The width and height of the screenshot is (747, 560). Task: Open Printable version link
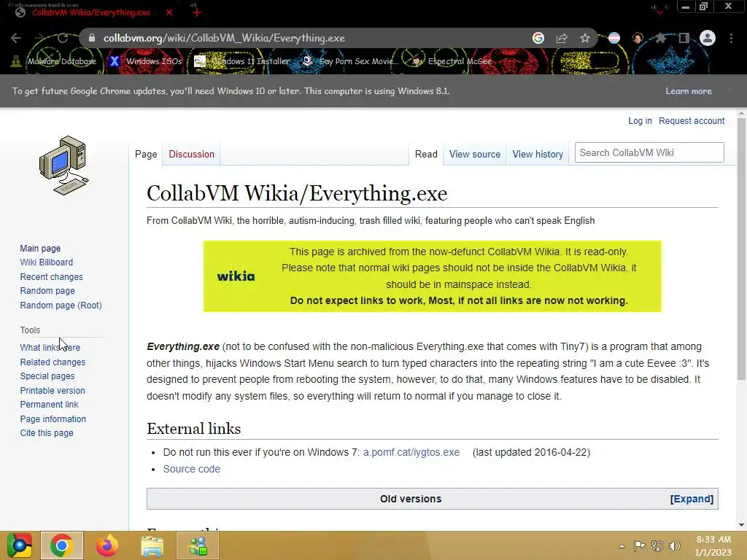[53, 391]
